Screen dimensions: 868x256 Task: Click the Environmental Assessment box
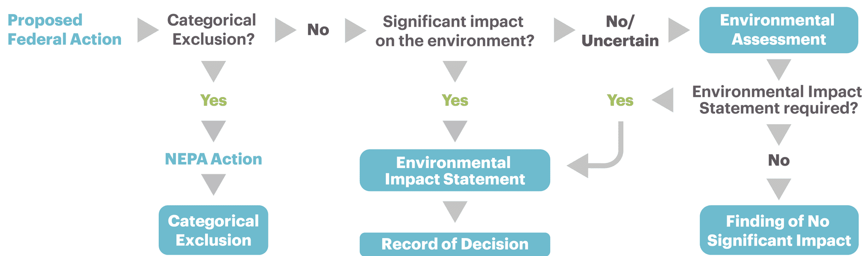pos(778,30)
